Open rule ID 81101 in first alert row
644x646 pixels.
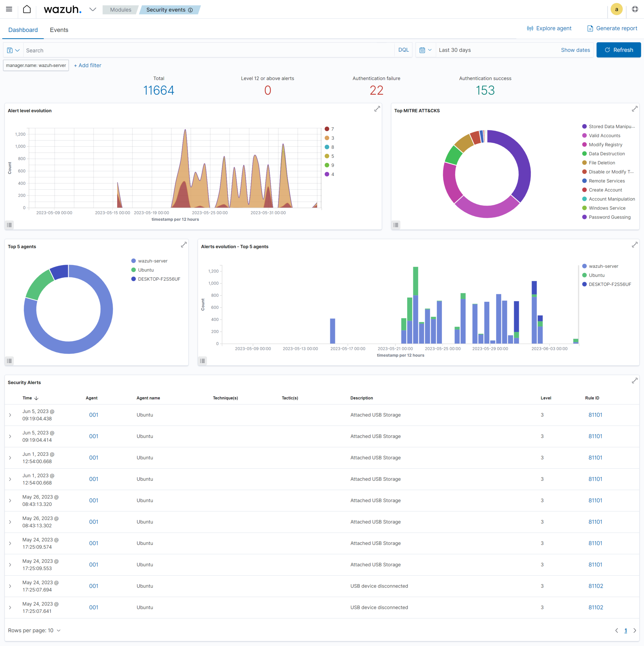click(x=595, y=415)
